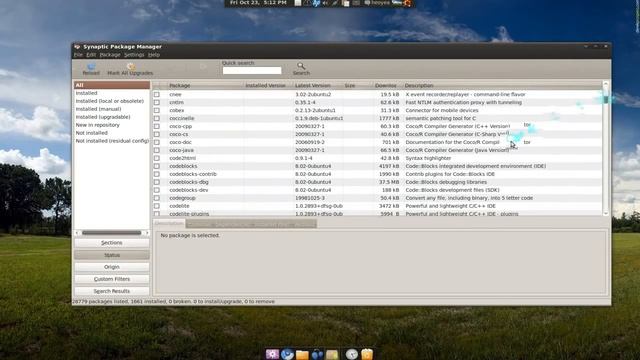This screenshot has width=640, height=360.
Task: Click the Mark All Upgrades icon
Action: point(131,66)
